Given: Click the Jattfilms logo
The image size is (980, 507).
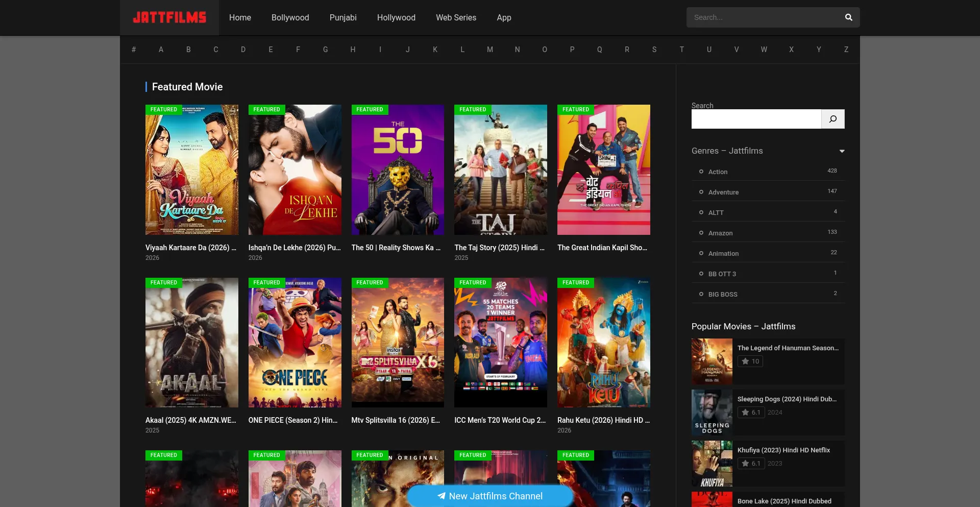Looking at the screenshot, I should [x=169, y=17].
